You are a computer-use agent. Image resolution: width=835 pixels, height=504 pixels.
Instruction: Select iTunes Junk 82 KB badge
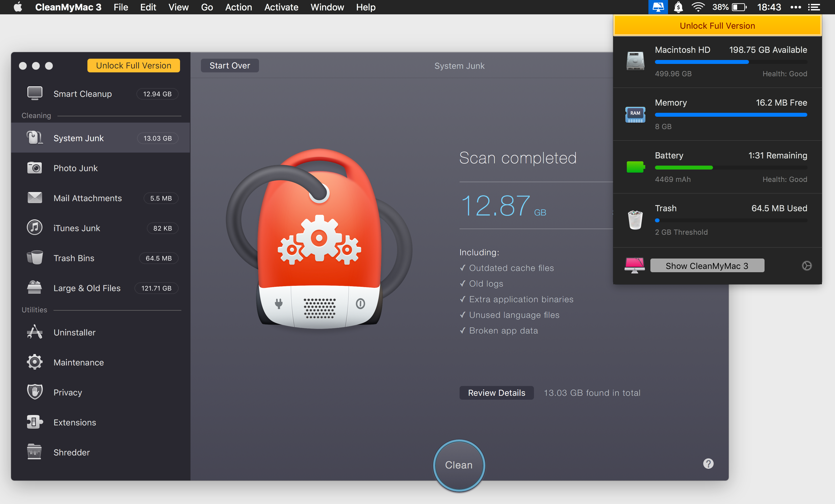[x=163, y=228]
